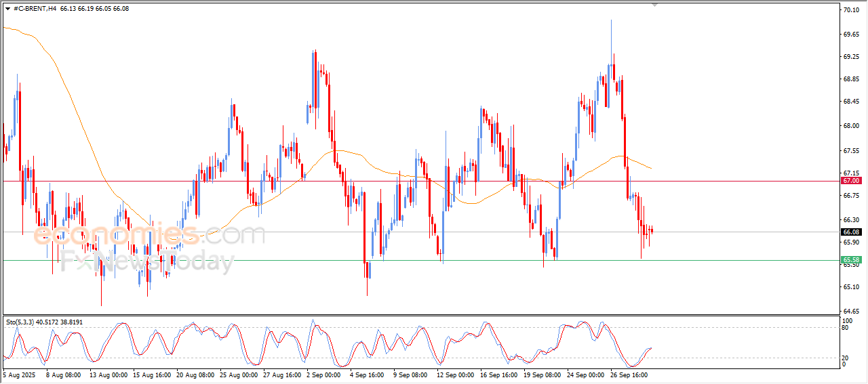Click the 20 Aug 08:00 time label
Image resolution: width=868 pixels, height=384 pixels.
click(195, 374)
